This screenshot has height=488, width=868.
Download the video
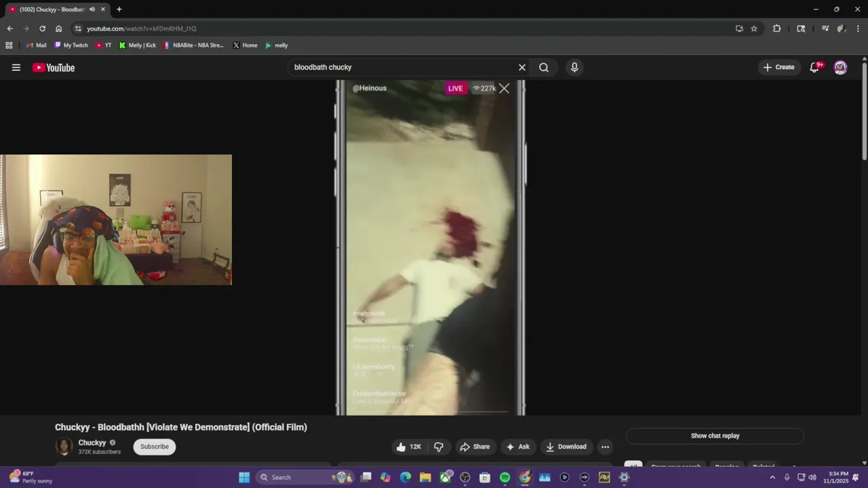tap(566, 447)
